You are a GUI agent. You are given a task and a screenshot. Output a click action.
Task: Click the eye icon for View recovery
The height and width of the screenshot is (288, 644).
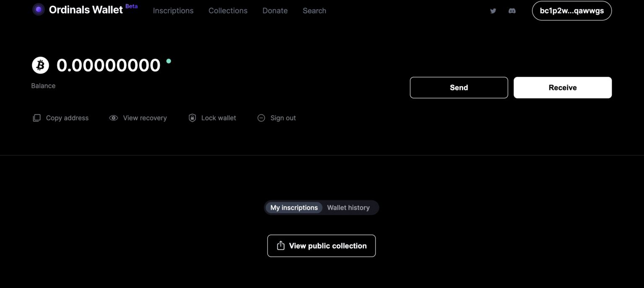113,118
